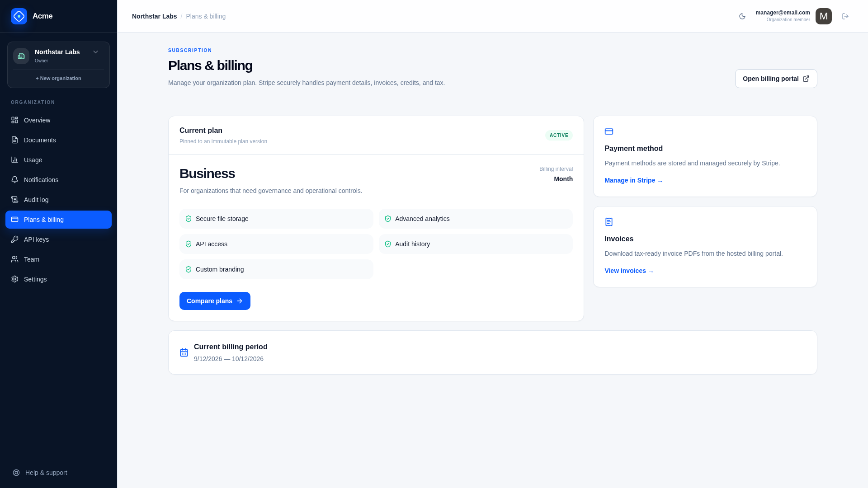The image size is (868, 488).
Task: Click Open billing portal button
Action: click(x=776, y=79)
